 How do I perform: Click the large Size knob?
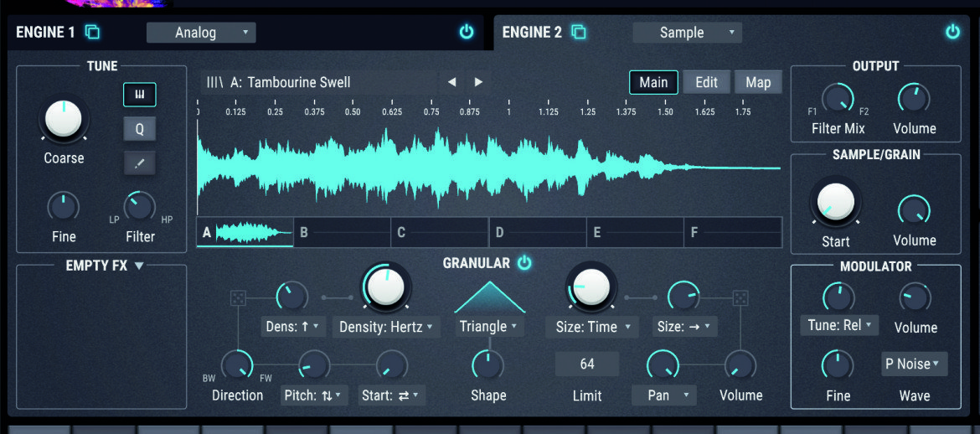591,287
